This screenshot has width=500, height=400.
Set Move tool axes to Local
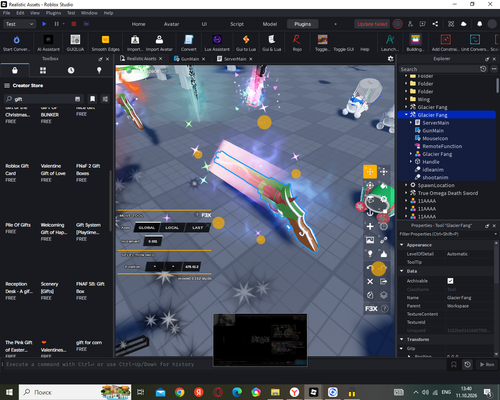172,228
